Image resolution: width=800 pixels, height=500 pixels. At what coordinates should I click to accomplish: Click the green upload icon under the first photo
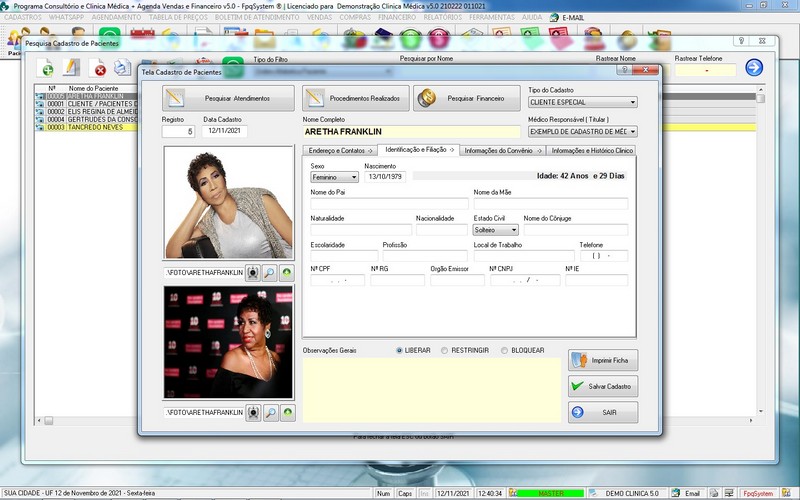(287, 272)
